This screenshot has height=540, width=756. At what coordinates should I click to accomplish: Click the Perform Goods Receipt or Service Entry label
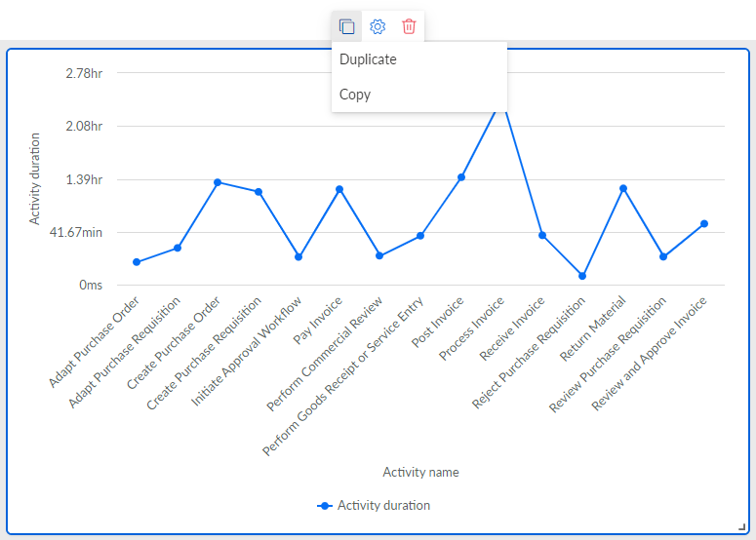(x=342, y=375)
